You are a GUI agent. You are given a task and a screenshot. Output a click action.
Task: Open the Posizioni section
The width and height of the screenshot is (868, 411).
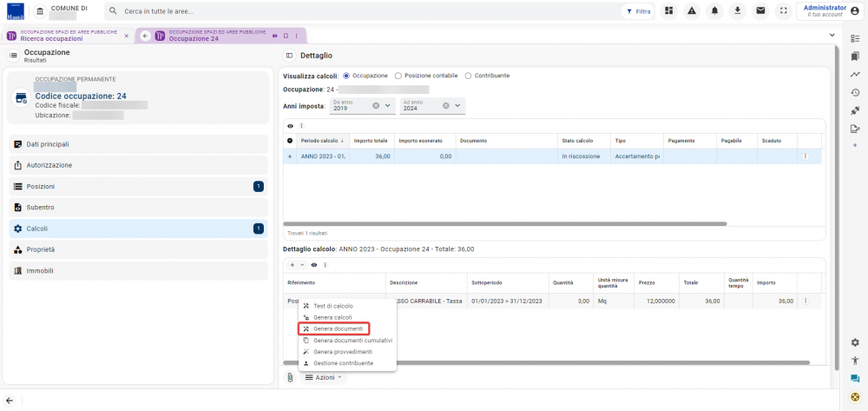pyautogui.click(x=138, y=186)
